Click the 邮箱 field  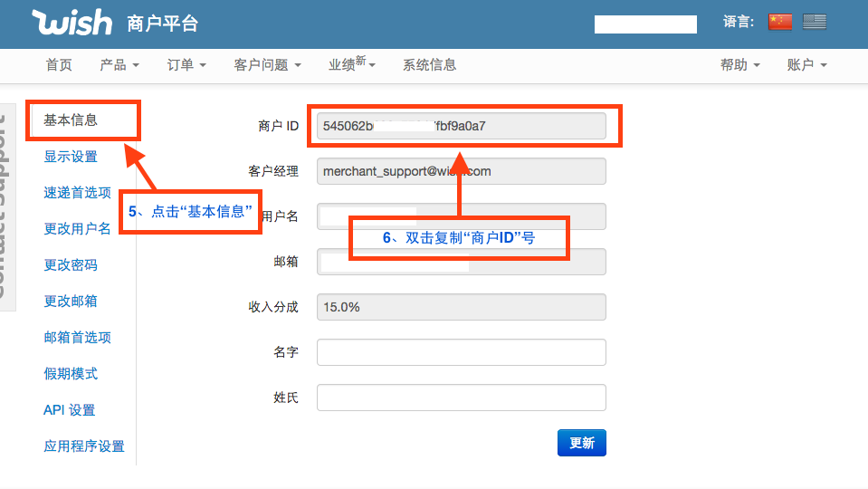coord(461,262)
